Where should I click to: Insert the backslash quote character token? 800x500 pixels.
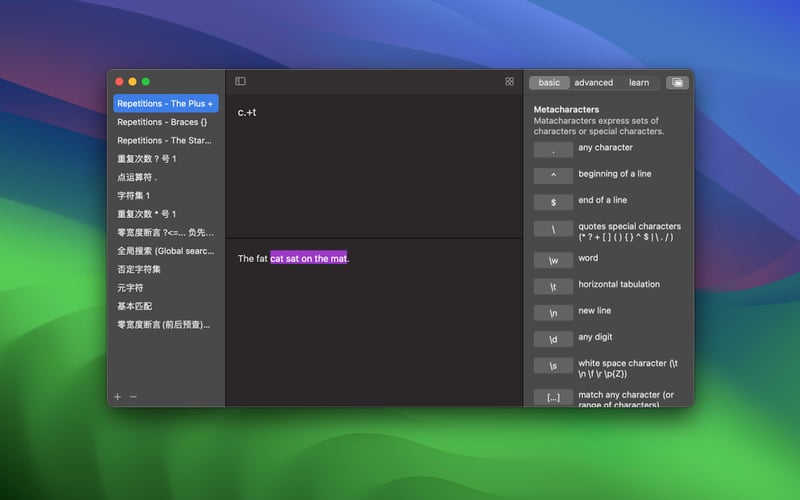(x=553, y=229)
